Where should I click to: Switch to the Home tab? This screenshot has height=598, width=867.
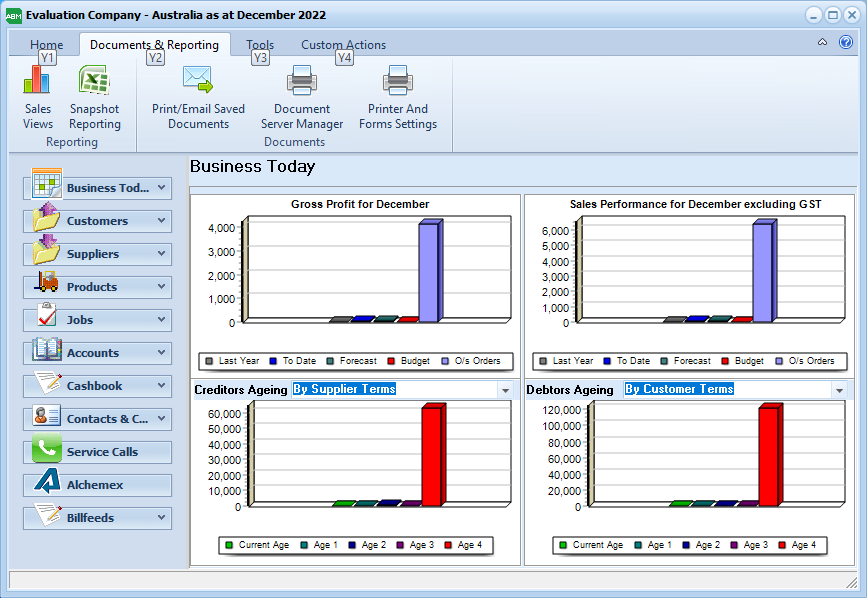pos(46,45)
